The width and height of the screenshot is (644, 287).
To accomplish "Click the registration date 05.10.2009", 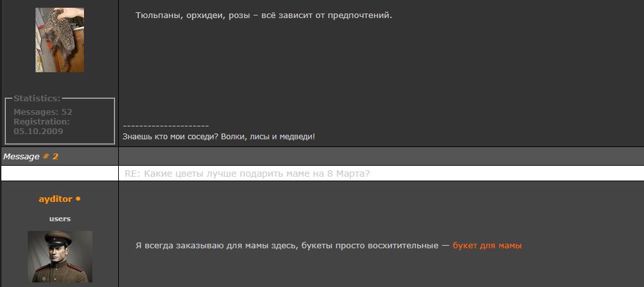I will (38, 131).
